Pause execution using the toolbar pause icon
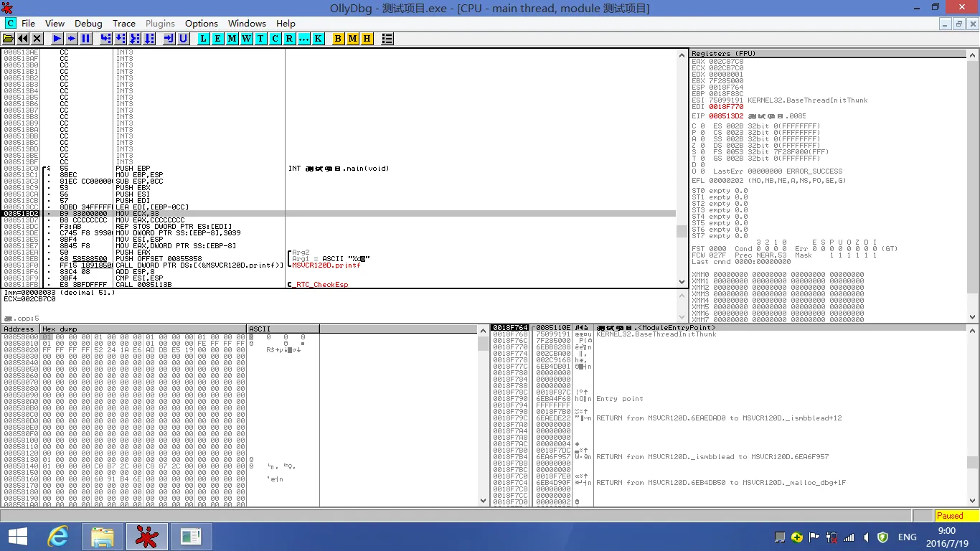 pyautogui.click(x=86, y=39)
